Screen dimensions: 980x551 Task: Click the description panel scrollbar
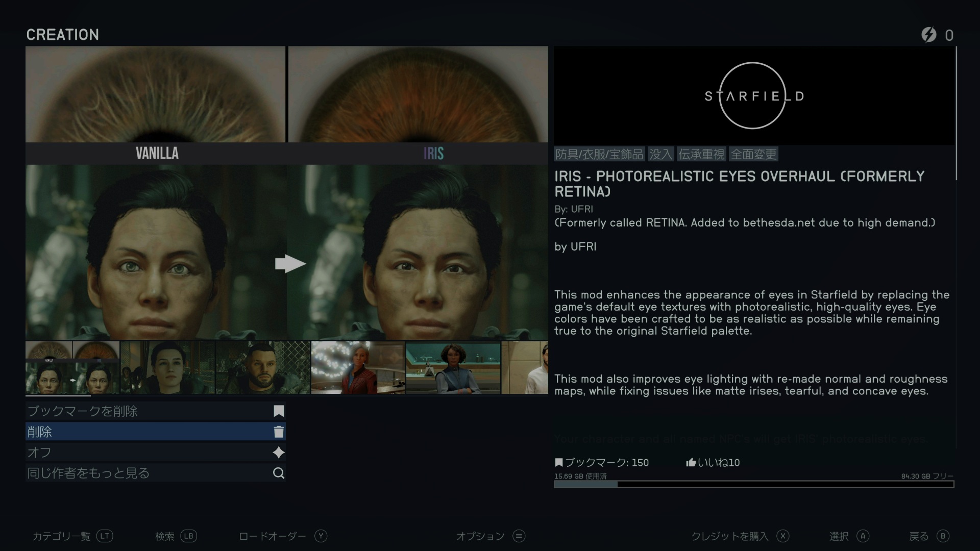[956, 113]
